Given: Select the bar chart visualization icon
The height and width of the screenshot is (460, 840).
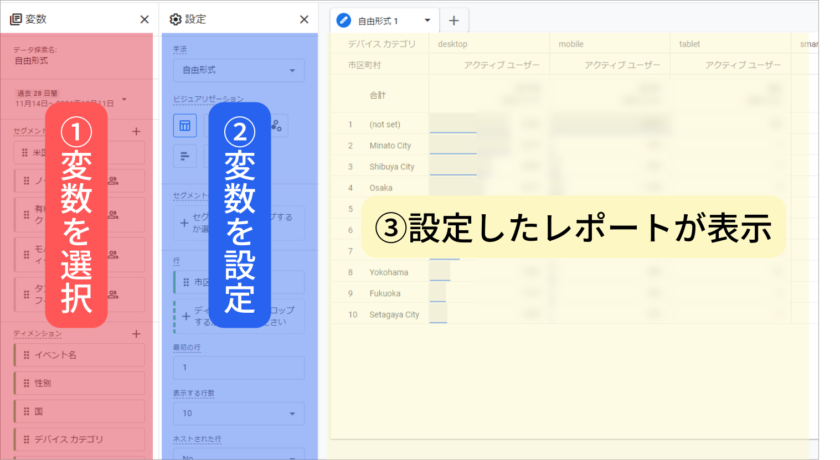Looking at the screenshot, I should [185, 155].
